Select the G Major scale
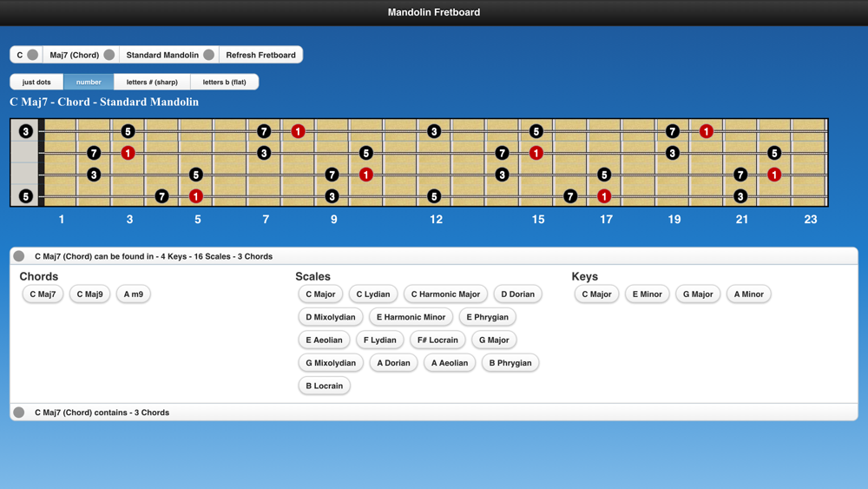This screenshot has height=489, width=868. [494, 340]
